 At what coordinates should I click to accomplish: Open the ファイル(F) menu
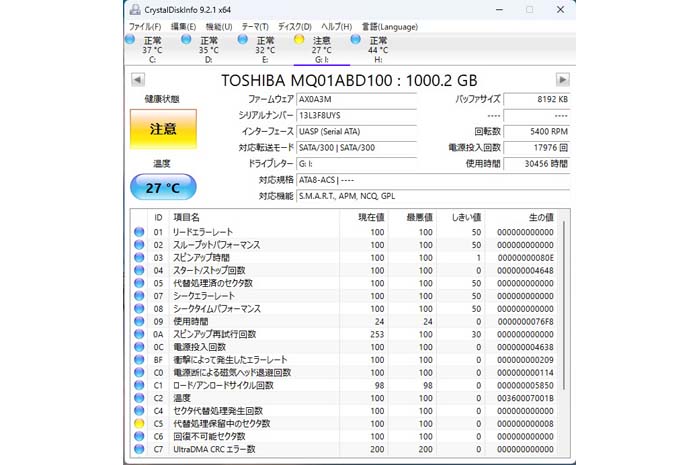pos(145,27)
